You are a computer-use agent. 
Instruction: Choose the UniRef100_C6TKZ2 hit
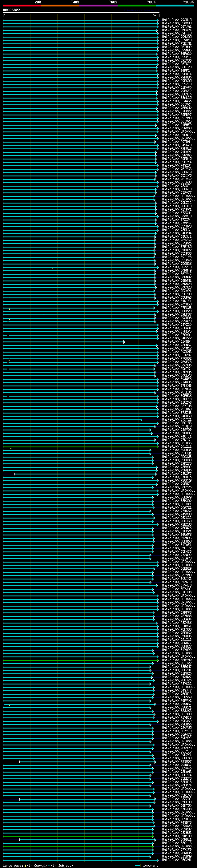(177, 64)
